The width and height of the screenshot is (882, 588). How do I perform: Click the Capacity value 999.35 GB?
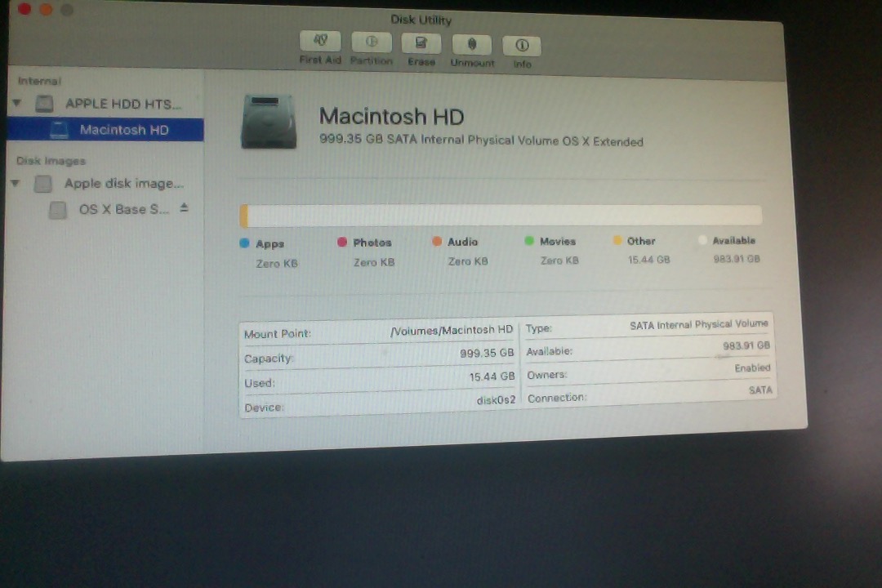click(487, 354)
